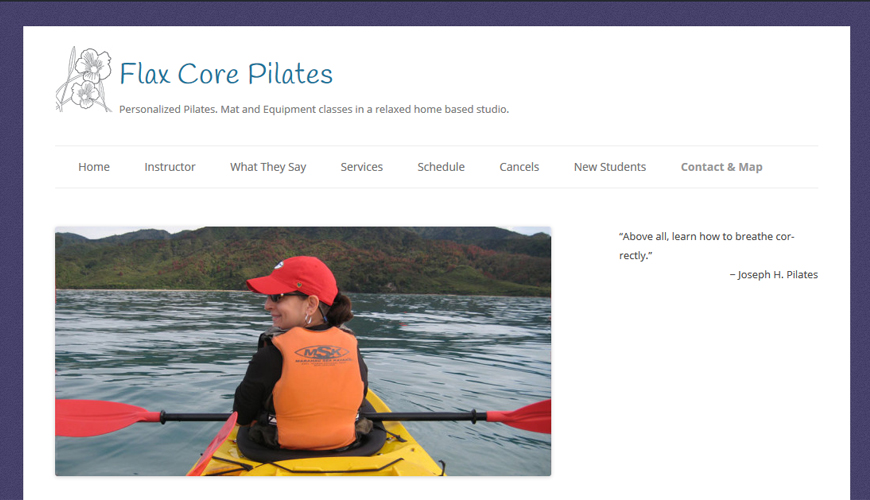View the Schedule page
Screen dimensions: 870x500
pos(441,167)
